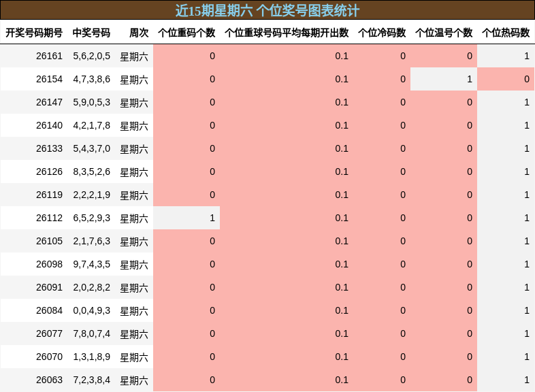Click 星期六 in the 26112 row
The image size is (535, 392).
pos(134,218)
